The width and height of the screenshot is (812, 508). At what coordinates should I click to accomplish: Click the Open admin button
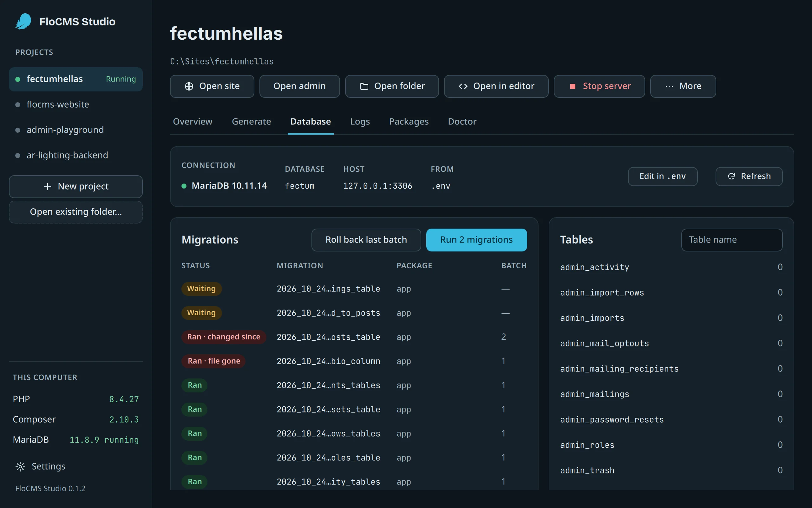point(299,86)
